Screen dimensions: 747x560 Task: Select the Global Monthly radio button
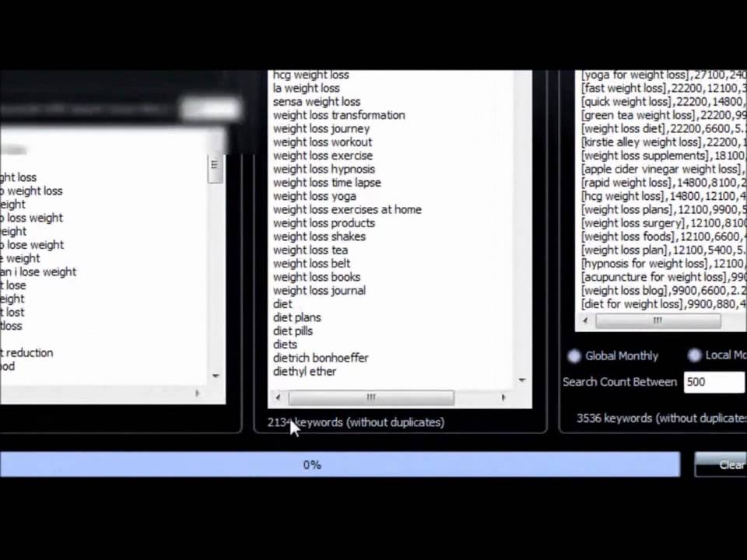pyautogui.click(x=574, y=355)
